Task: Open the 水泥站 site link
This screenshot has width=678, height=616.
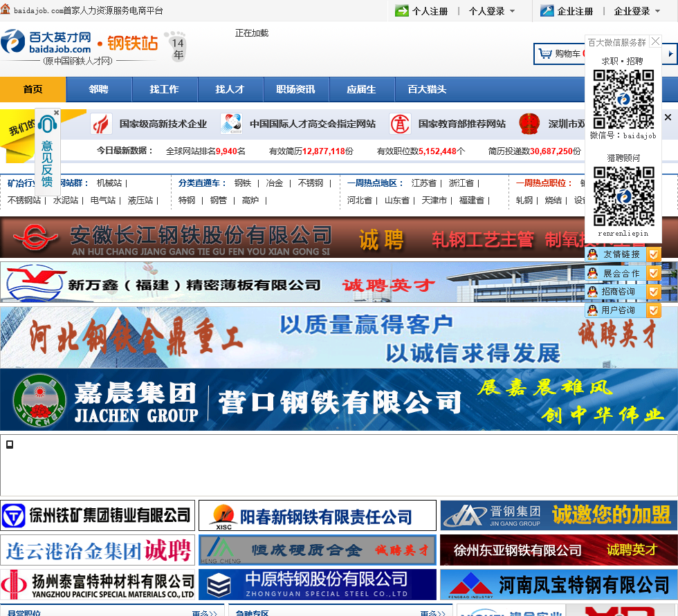Action: tap(66, 200)
